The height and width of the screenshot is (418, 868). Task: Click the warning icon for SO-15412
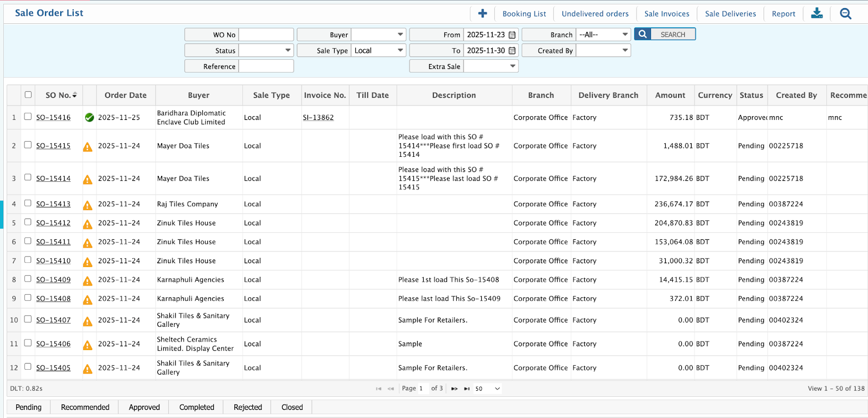[87, 224]
